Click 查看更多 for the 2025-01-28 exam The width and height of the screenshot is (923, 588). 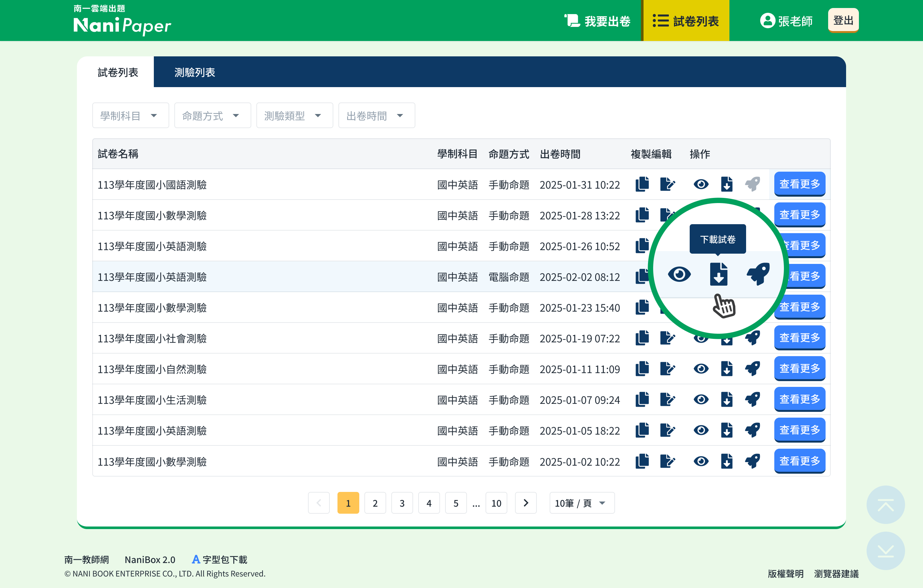[800, 215]
